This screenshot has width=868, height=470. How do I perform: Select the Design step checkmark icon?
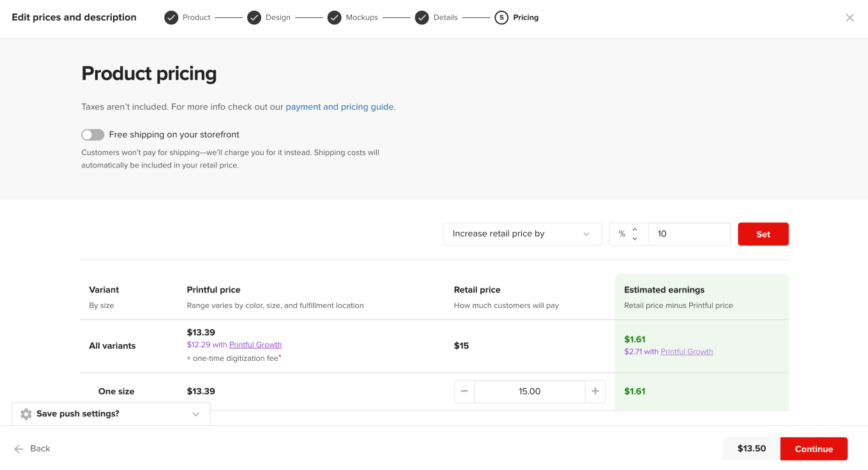(254, 17)
